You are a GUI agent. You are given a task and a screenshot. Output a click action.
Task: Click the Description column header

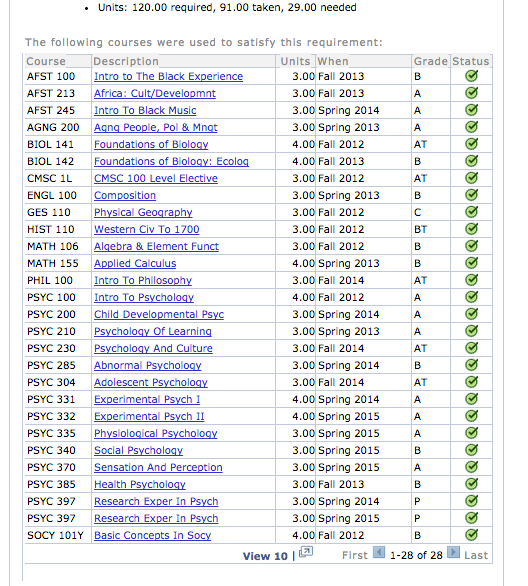pyautogui.click(x=126, y=61)
